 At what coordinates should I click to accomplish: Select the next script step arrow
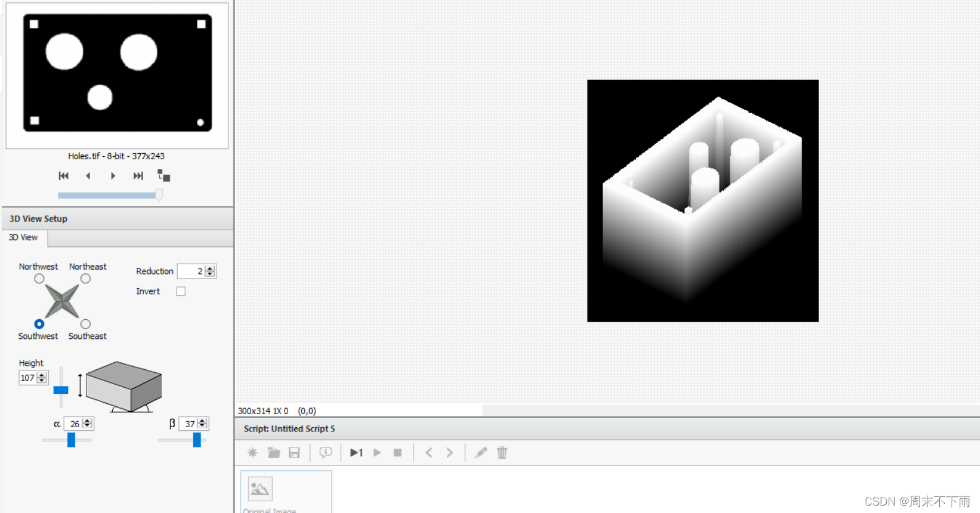point(450,453)
